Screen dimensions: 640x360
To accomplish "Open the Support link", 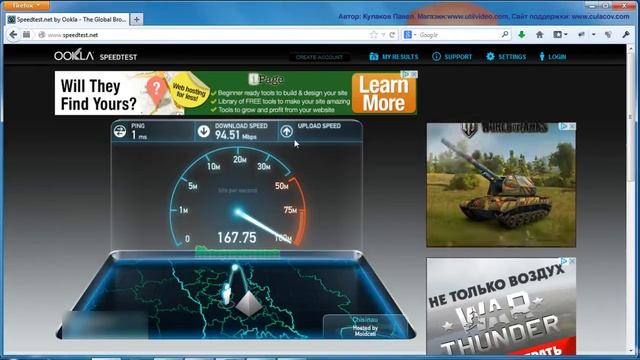I will 452,57.
